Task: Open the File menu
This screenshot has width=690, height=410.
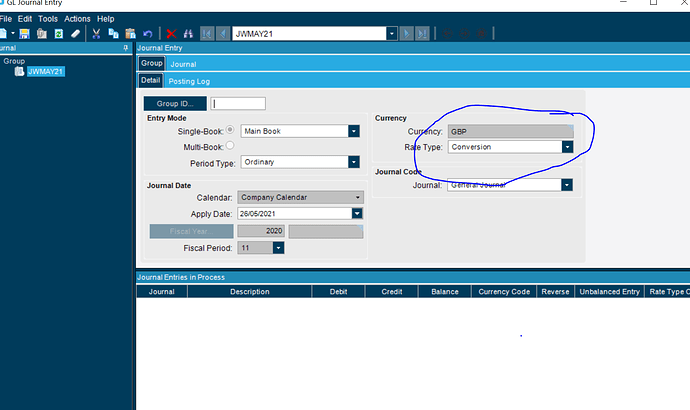Action: click(6, 19)
